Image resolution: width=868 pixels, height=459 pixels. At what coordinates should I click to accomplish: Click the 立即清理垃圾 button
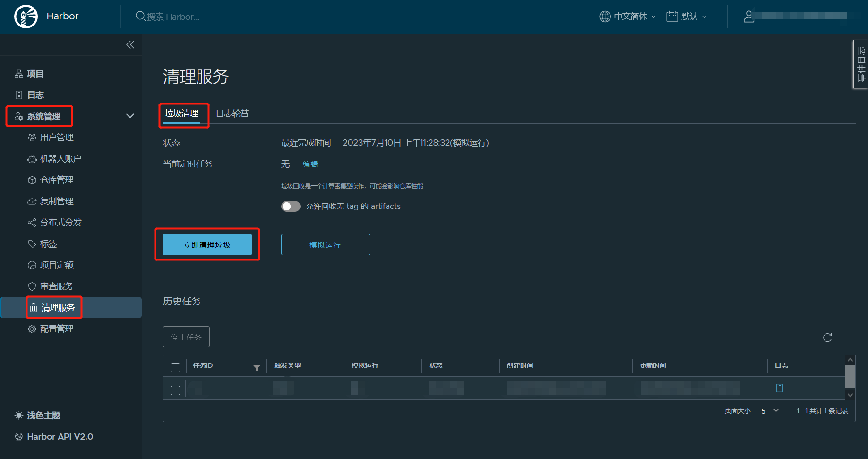(x=207, y=245)
